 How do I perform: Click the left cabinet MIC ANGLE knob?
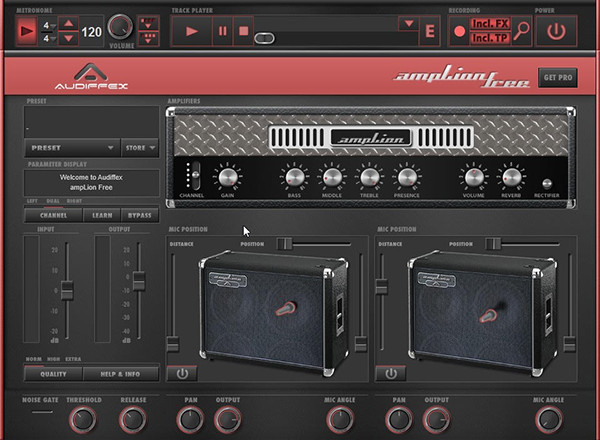[x=340, y=419]
